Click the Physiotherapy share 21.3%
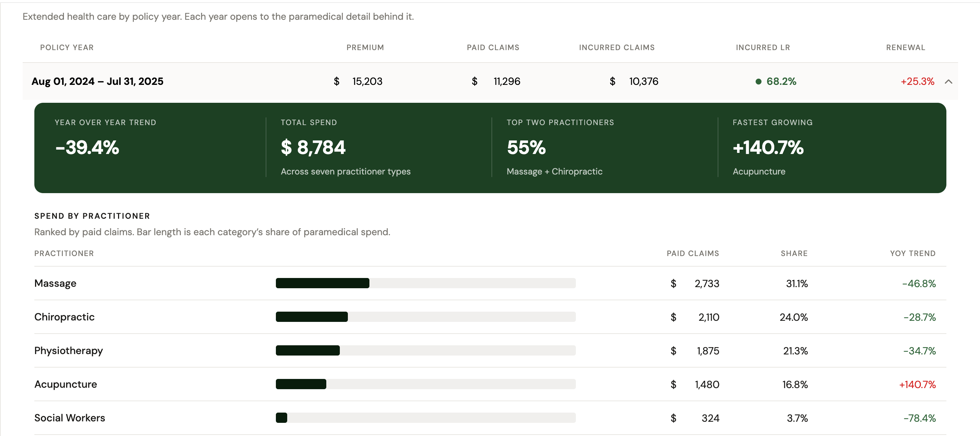980x436 pixels. [x=795, y=351]
